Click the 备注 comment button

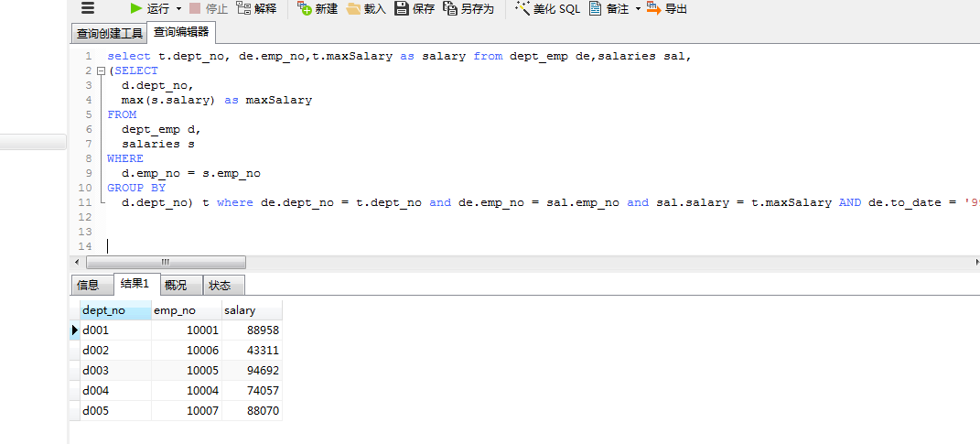tap(609, 9)
